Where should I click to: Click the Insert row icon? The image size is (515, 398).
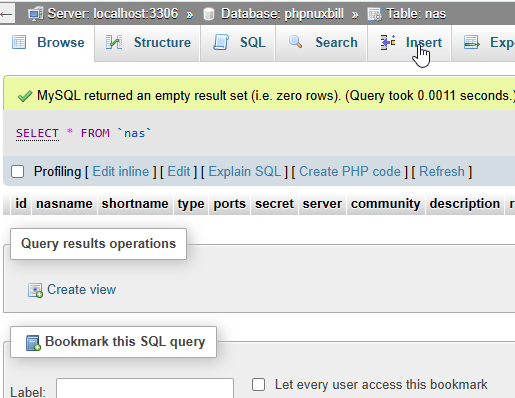coord(388,42)
